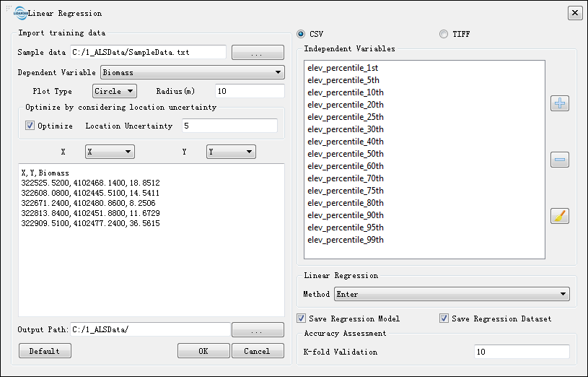Open the Dependent Variable dropdown
Image resolution: width=588 pixels, height=377 pixels.
point(192,72)
